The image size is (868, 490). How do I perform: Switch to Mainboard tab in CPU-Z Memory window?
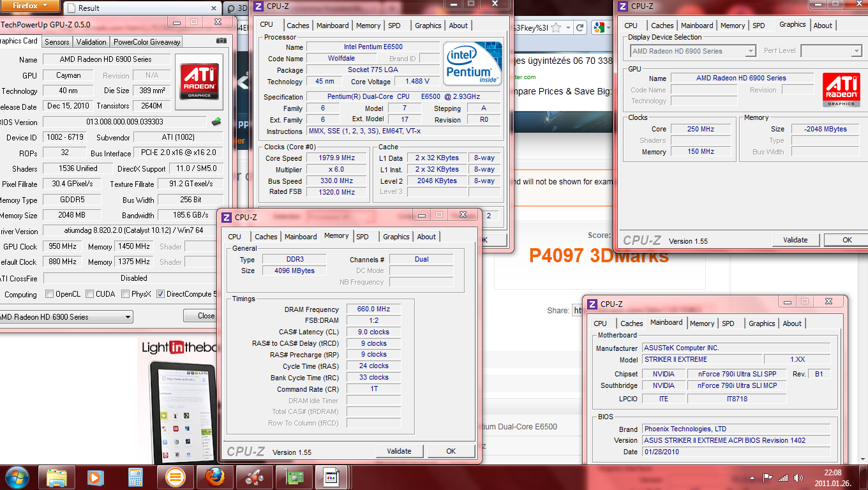301,237
